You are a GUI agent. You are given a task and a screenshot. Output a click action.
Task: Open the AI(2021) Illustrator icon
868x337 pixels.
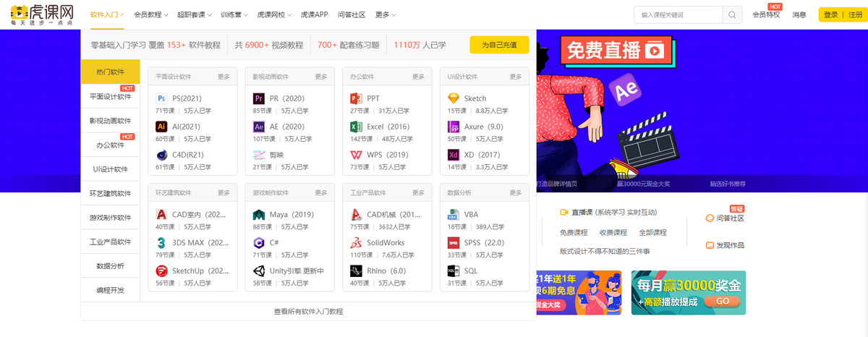[161, 127]
